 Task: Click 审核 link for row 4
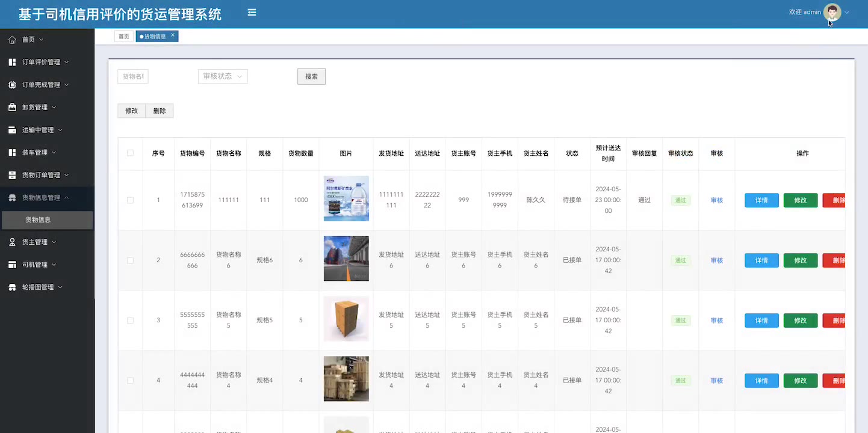pyautogui.click(x=716, y=381)
